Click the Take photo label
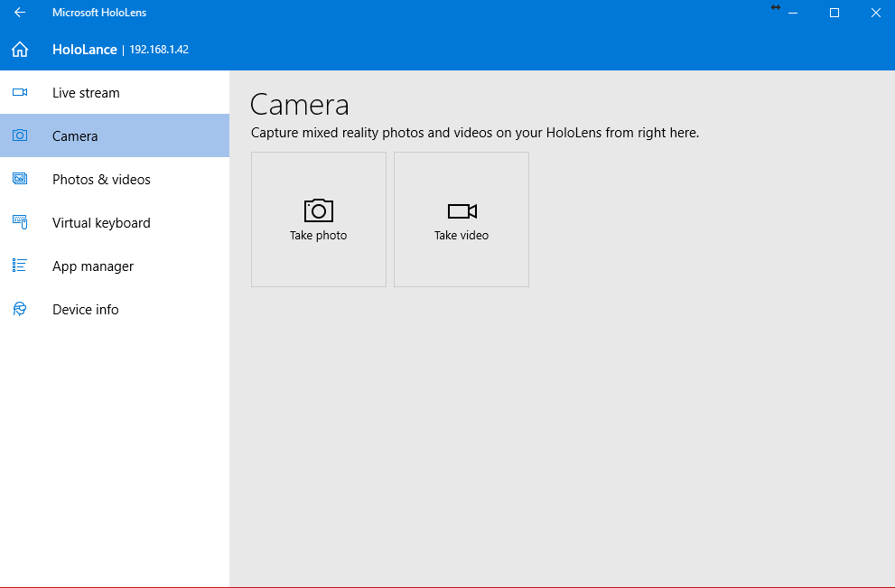This screenshot has width=895, height=588. coord(319,235)
